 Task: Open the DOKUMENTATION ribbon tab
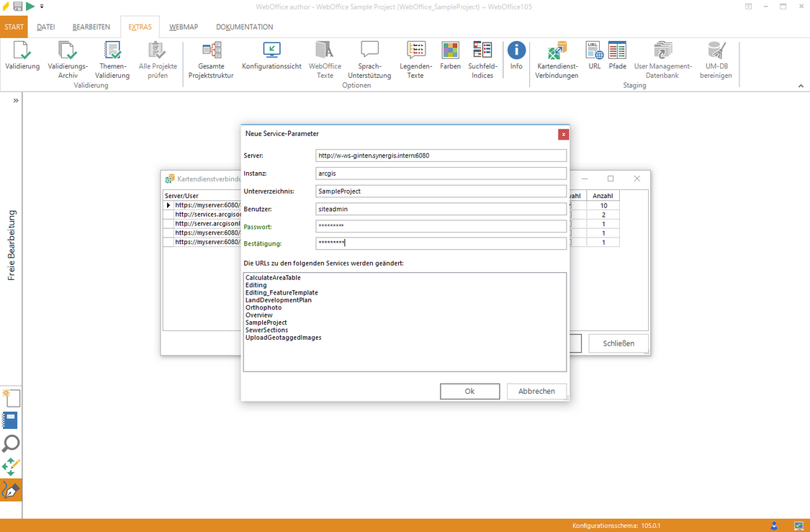click(244, 27)
